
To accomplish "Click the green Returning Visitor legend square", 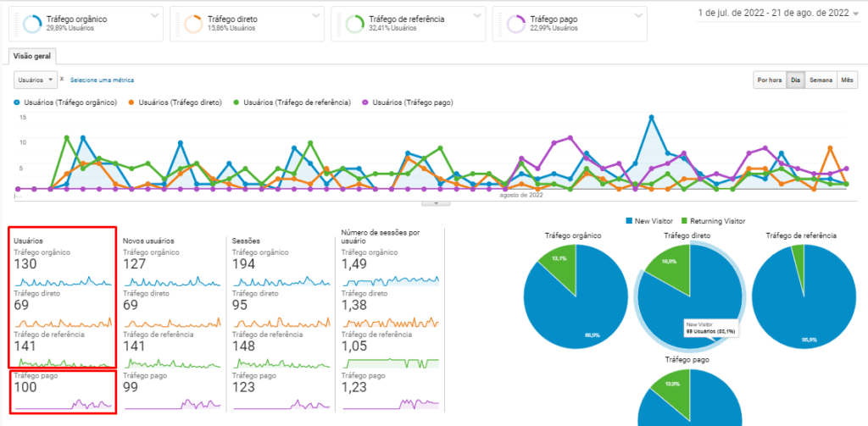I will point(683,221).
